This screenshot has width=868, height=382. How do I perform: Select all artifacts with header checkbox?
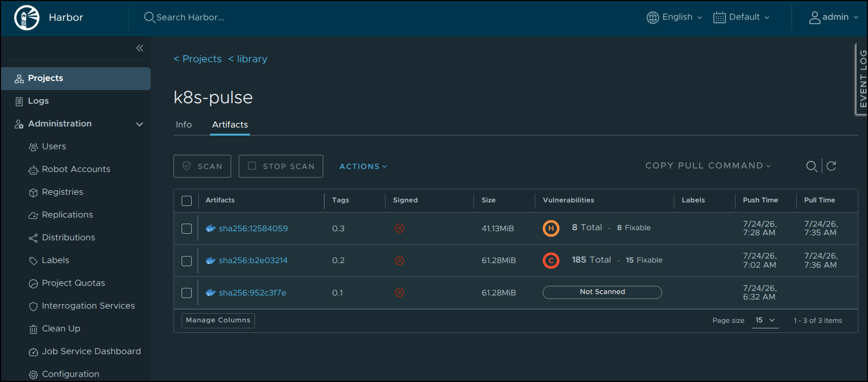pos(187,201)
